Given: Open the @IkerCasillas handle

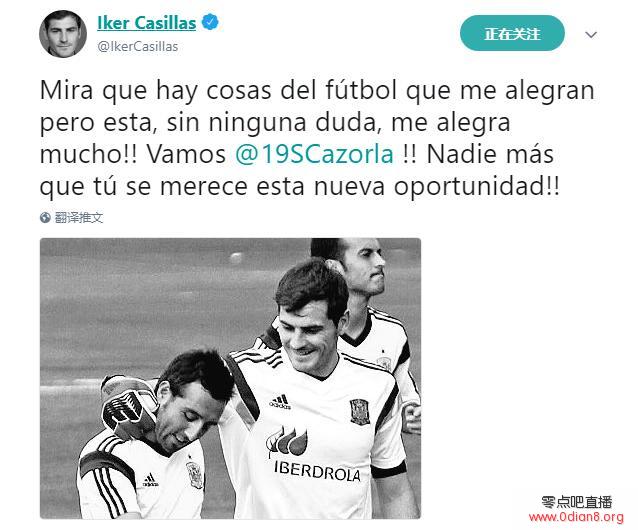Looking at the screenshot, I should pyautogui.click(x=138, y=47).
